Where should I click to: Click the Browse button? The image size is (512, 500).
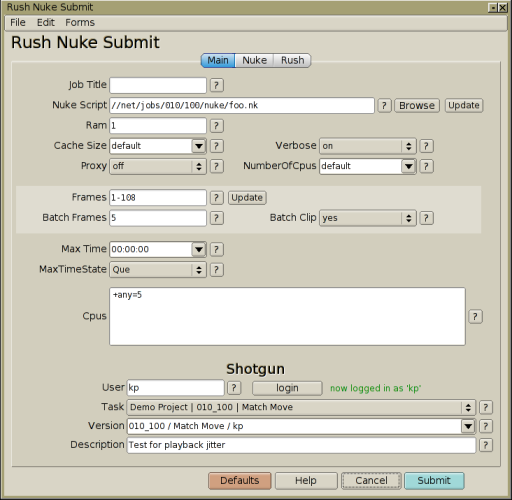coord(417,106)
